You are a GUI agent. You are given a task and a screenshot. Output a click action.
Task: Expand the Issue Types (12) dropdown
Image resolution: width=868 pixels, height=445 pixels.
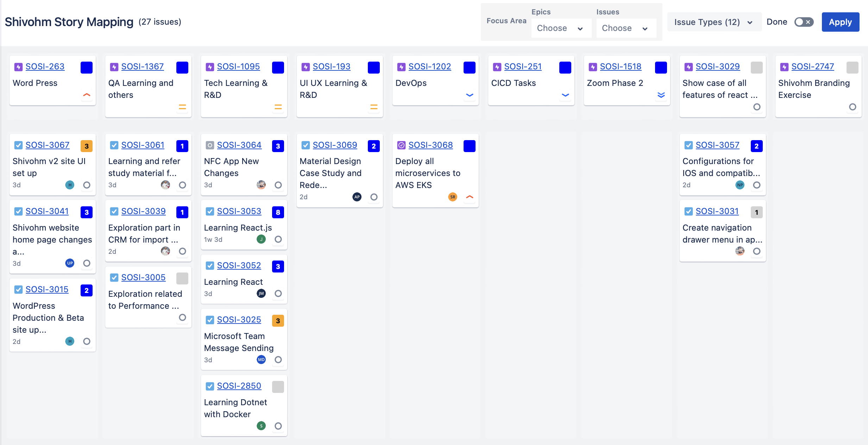(713, 22)
